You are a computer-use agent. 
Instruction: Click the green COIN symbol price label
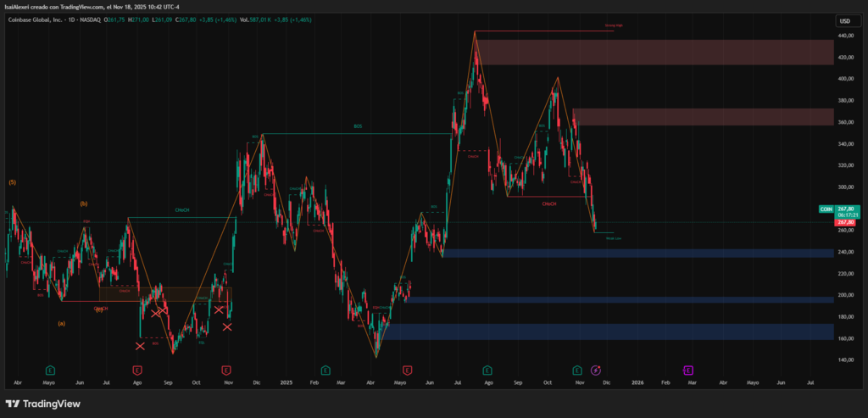click(826, 209)
